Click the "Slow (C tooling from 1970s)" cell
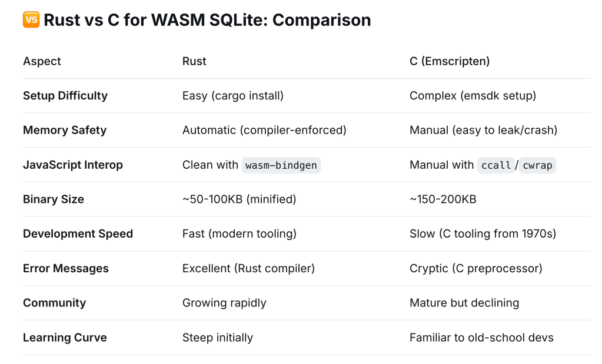Viewport: 602px width, 364px height. point(483,234)
